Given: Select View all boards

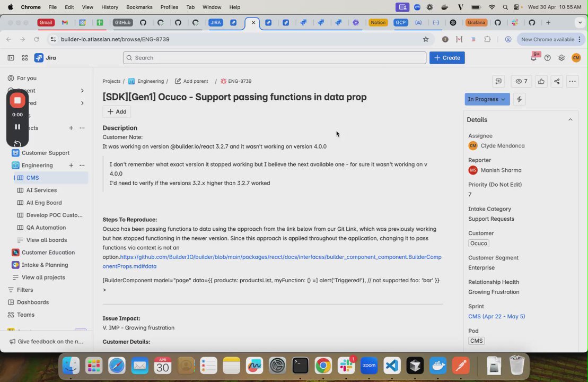Looking at the screenshot, I should click(47, 240).
